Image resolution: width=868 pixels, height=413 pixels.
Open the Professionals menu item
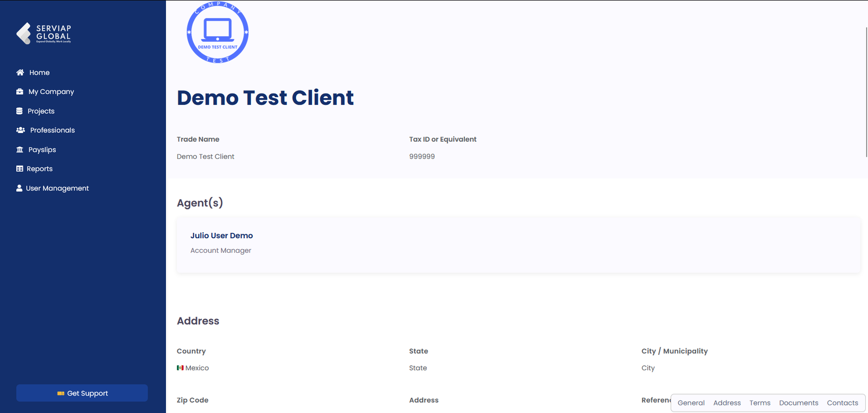tap(52, 130)
